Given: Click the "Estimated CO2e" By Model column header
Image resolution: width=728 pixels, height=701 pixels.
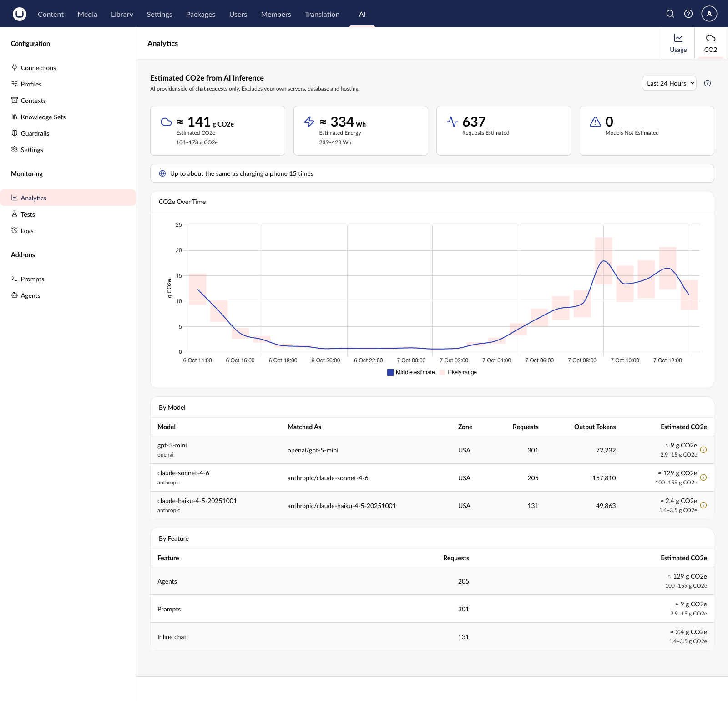Looking at the screenshot, I should tap(683, 427).
